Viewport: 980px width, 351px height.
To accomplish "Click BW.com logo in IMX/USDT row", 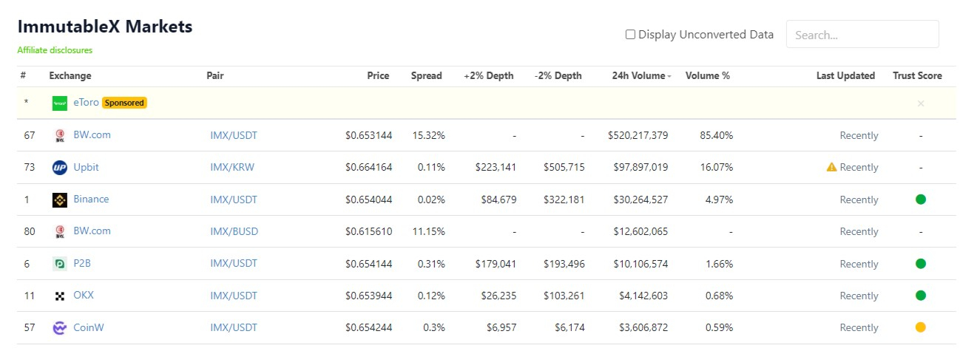I will [60, 135].
